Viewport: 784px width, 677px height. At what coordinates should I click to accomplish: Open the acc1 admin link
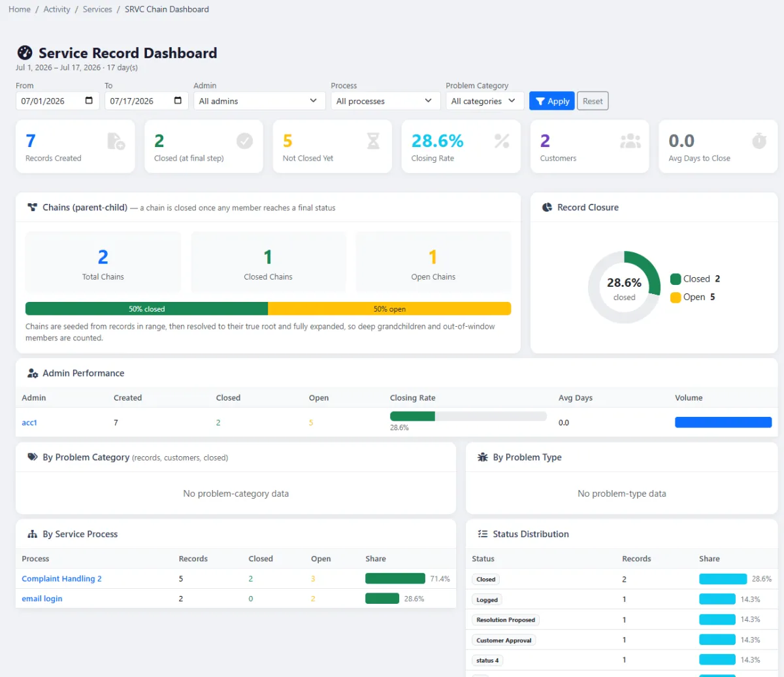click(29, 423)
